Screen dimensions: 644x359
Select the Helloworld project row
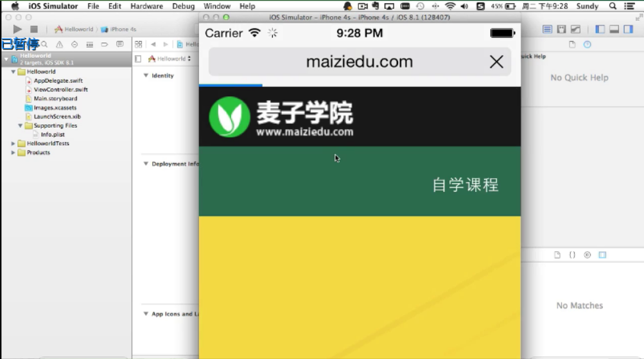(65, 59)
